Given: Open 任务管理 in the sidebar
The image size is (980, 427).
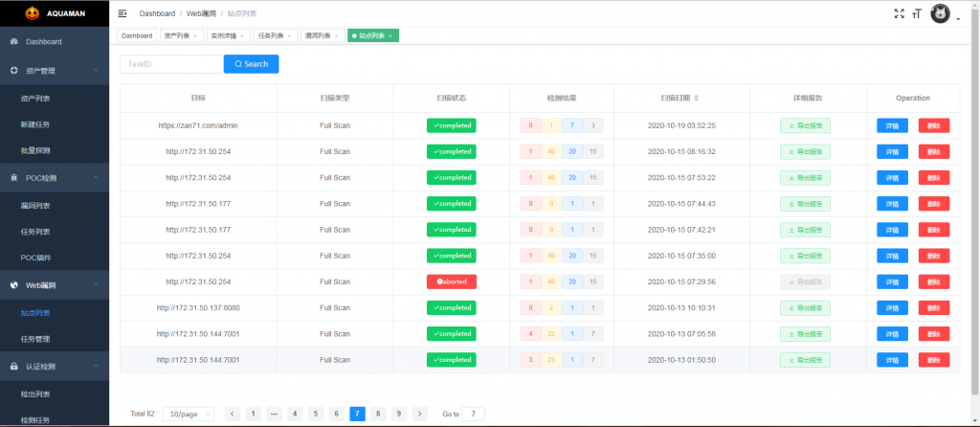Looking at the screenshot, I should point(35,339).
